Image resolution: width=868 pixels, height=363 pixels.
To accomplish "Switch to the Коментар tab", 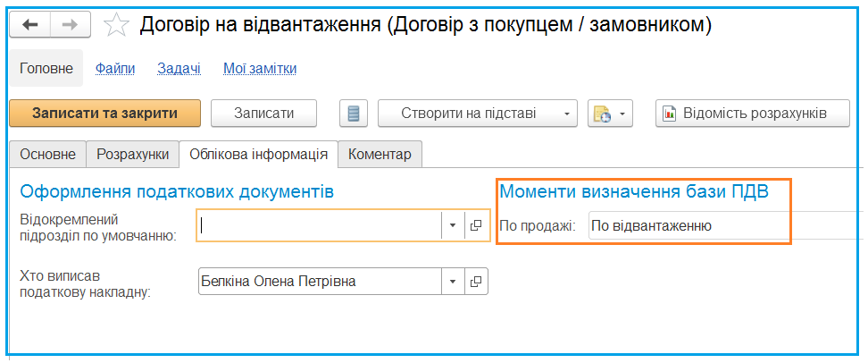I will (380, 154).
